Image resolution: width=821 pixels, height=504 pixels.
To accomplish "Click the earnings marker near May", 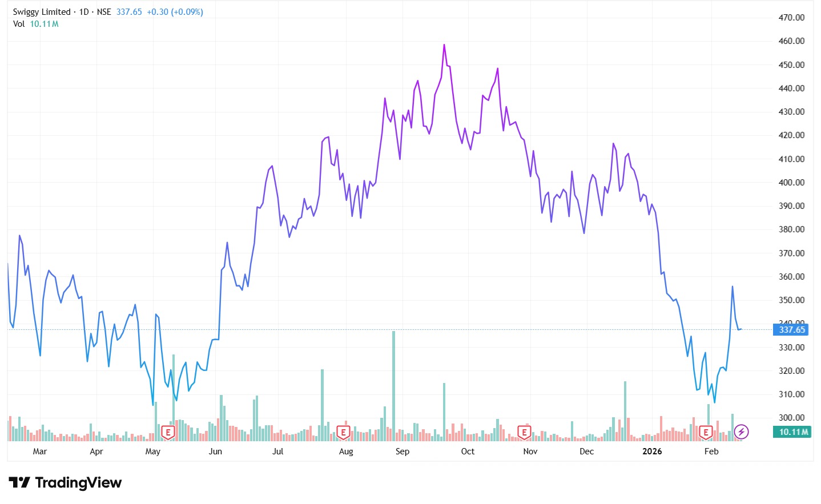I will coord(168,432).
